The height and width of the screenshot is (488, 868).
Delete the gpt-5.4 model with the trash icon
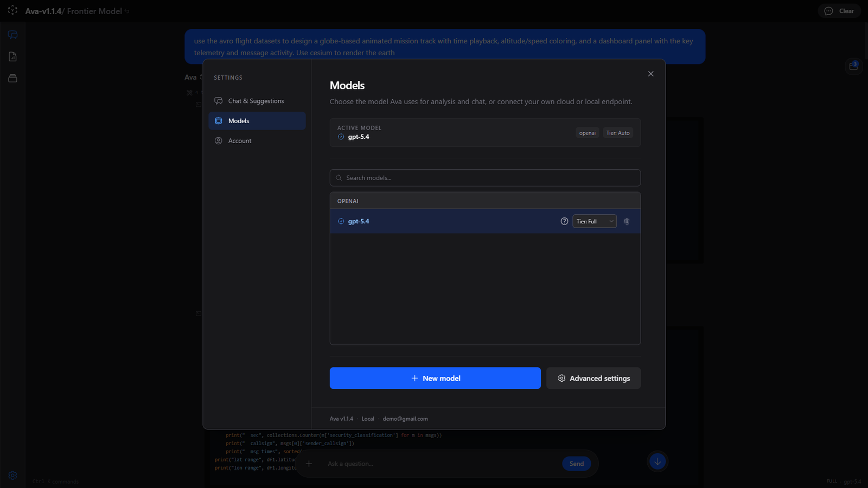click(x=627, y=221)
